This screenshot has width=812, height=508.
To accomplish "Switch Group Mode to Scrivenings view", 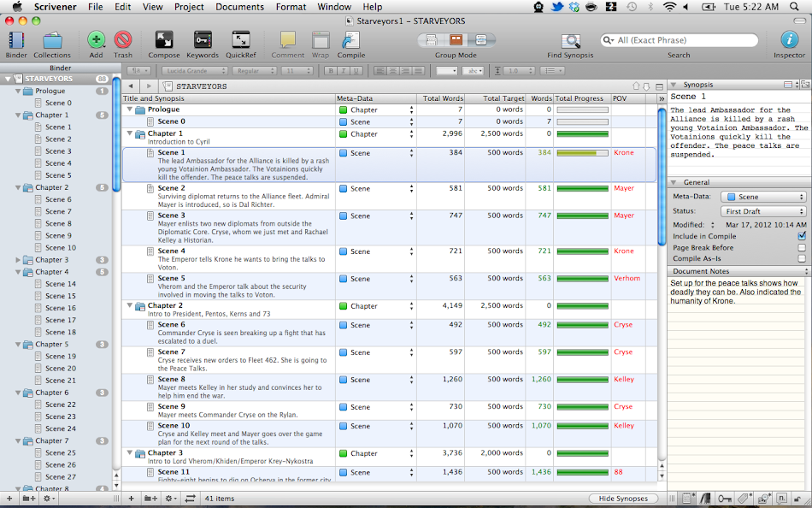I will (x=432, y=40).
